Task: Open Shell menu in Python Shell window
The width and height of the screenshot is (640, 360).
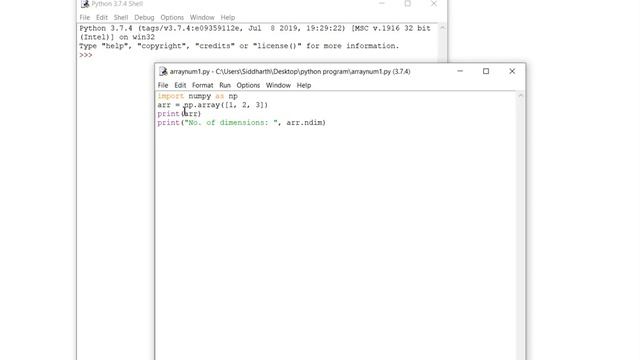Action: coord(121,18)
